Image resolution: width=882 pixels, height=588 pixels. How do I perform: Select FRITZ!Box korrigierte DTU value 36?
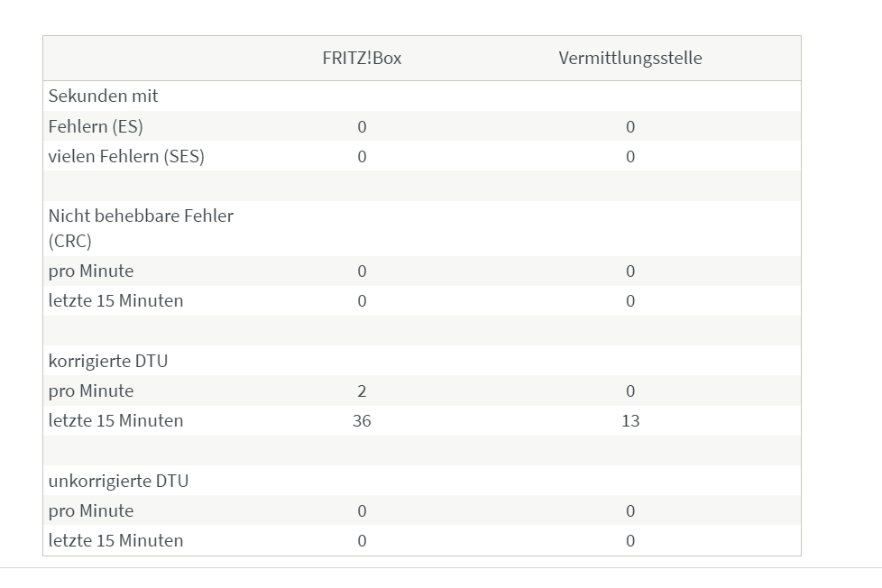(x=362, y=421)
